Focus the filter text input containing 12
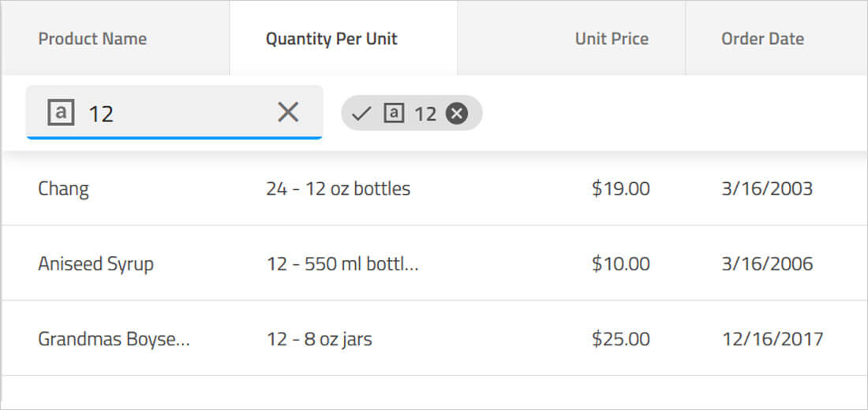 (x=174, y=114)
